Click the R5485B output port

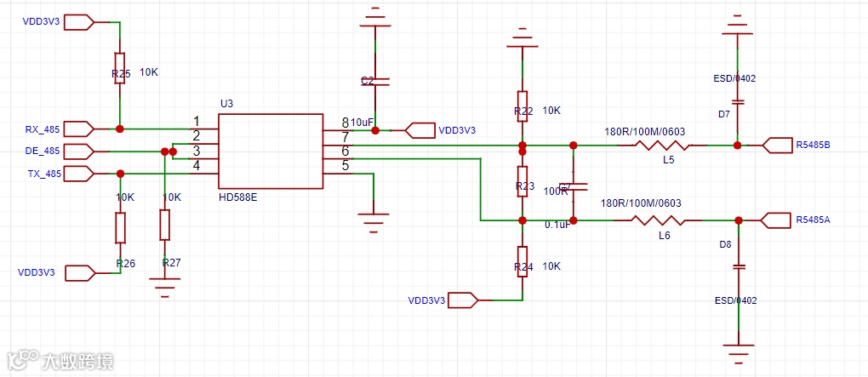coord(777,146)
